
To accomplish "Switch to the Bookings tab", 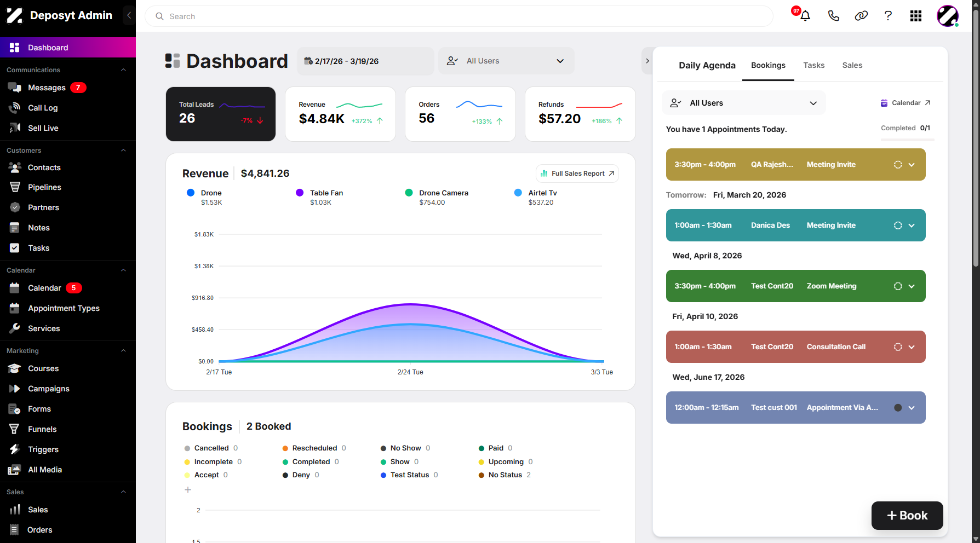I will click(768, 65).
